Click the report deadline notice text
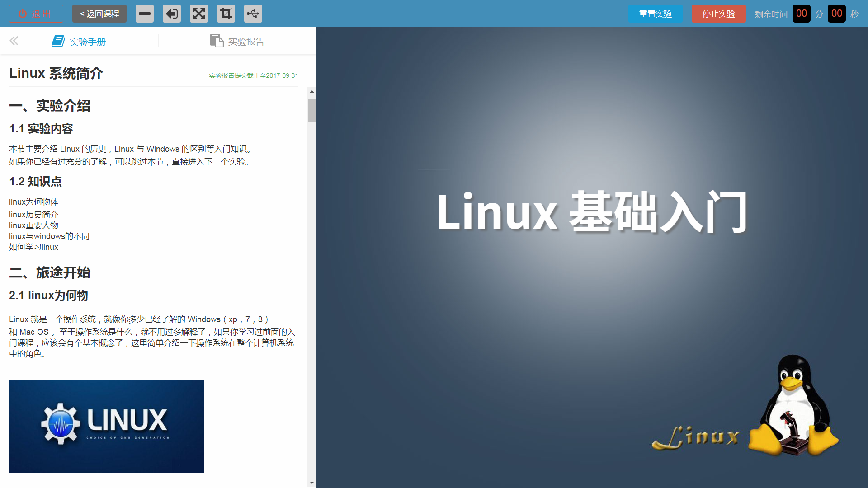868x488 pixels. tap(254, 75)
